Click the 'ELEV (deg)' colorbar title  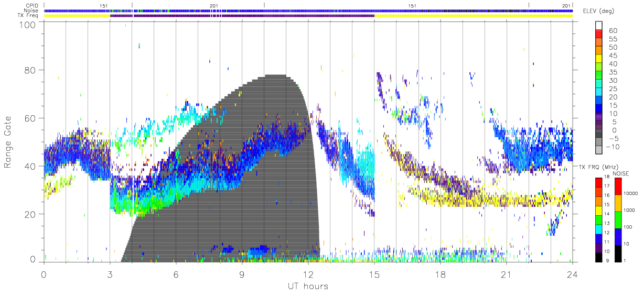[599, 11]
